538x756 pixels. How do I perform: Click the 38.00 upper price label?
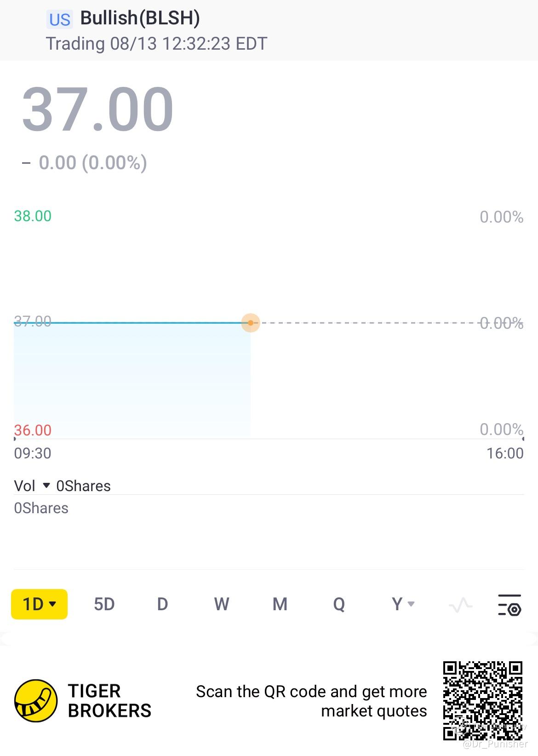coord(33,216)
